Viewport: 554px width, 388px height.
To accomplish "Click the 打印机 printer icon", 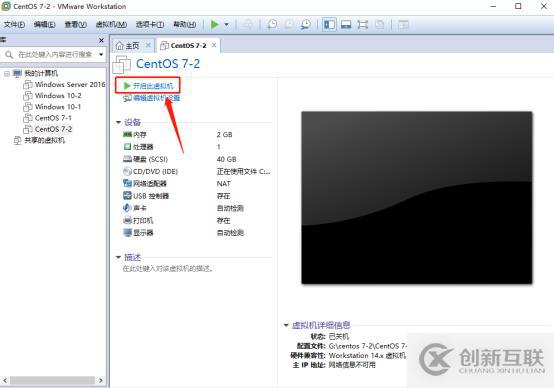I will tap(127, 220).
